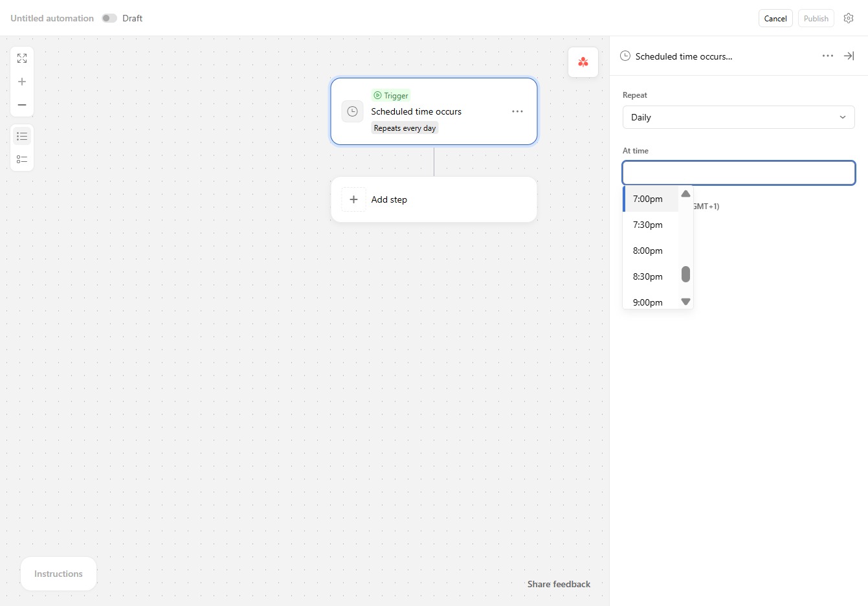Click the Publish button

tap(816, 18)
